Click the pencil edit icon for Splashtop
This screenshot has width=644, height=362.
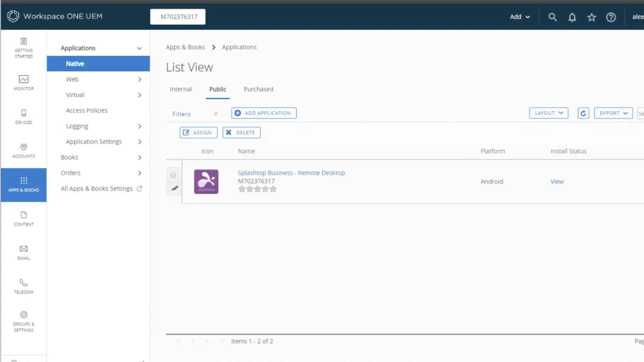175,188
